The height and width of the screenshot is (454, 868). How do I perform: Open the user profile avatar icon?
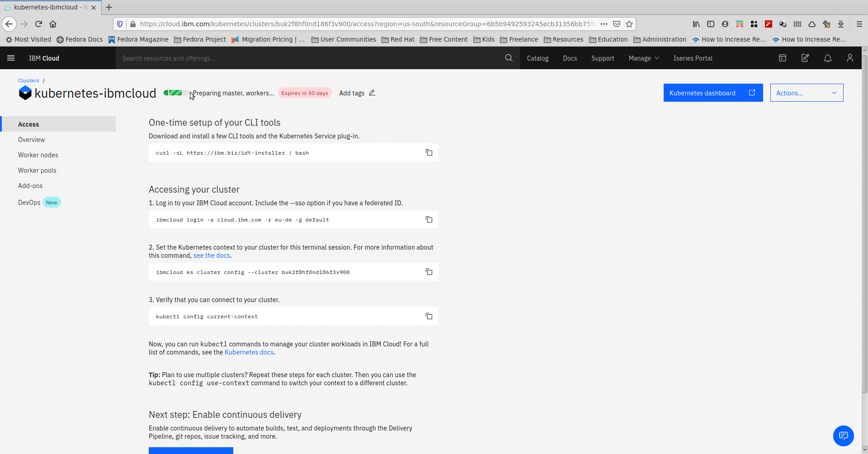(x=850, y=58)
